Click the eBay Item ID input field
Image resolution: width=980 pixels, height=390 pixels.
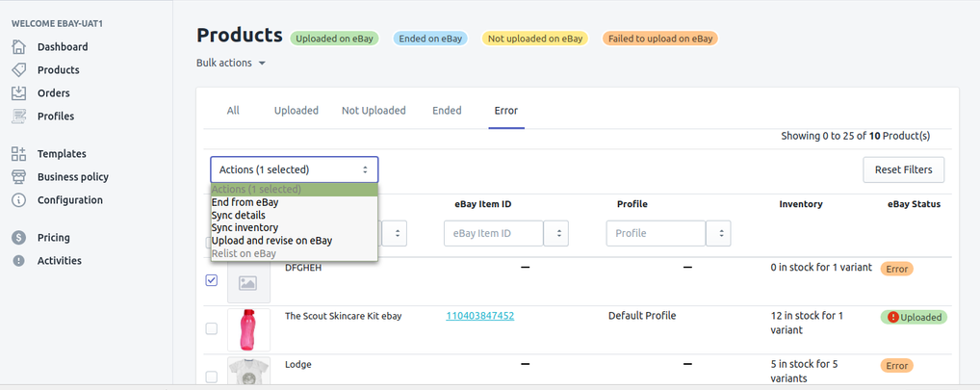click(x=493, y=234)
